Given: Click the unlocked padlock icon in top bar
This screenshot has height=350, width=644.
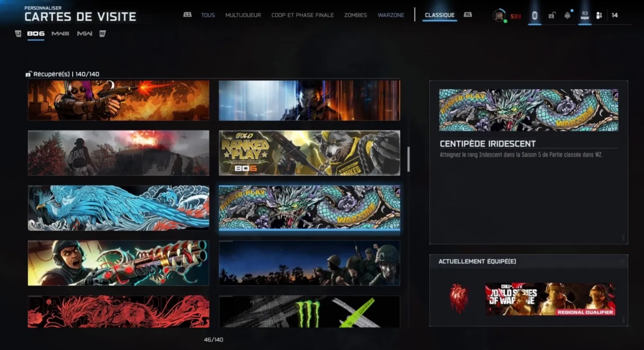Looking at the screenshot, I should (x=552, y=16).
